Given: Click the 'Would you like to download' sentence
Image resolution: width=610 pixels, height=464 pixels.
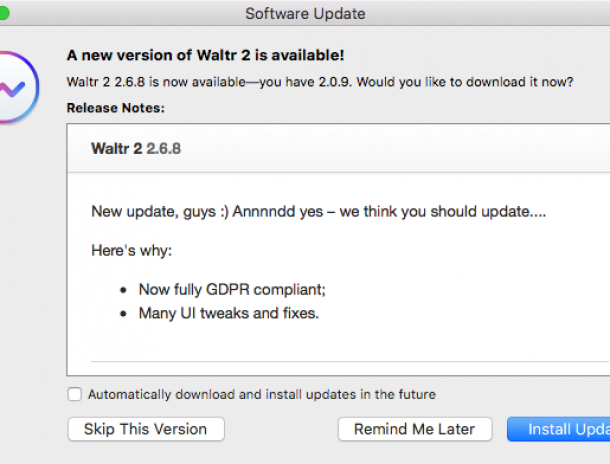Looking at the screenshot, I should pos(465,82).
